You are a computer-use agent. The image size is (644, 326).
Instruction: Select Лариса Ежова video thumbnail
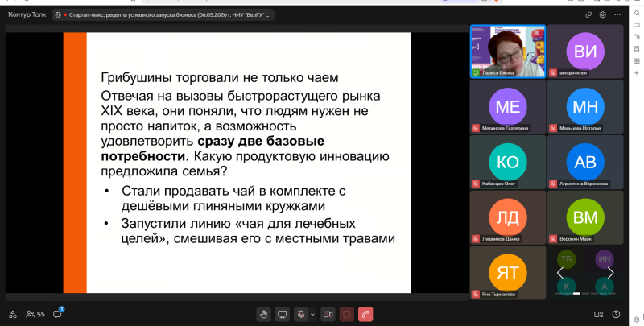pyautogui.click(x=508, y=52)
